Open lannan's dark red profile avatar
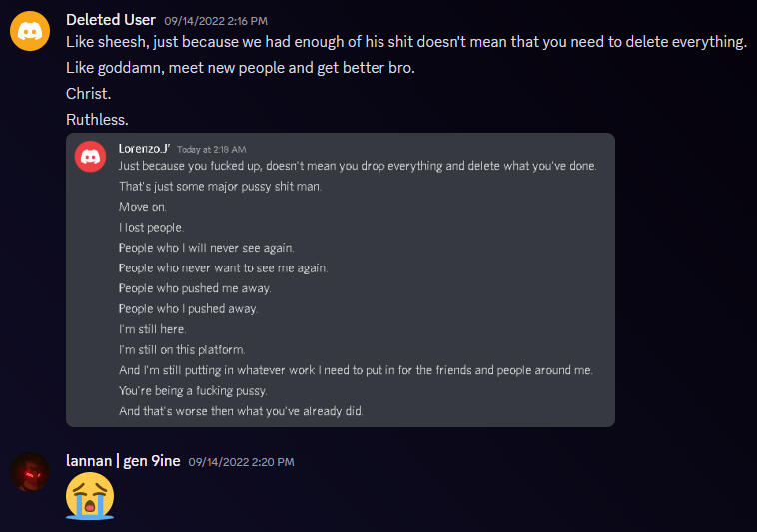 pos(30,472)
